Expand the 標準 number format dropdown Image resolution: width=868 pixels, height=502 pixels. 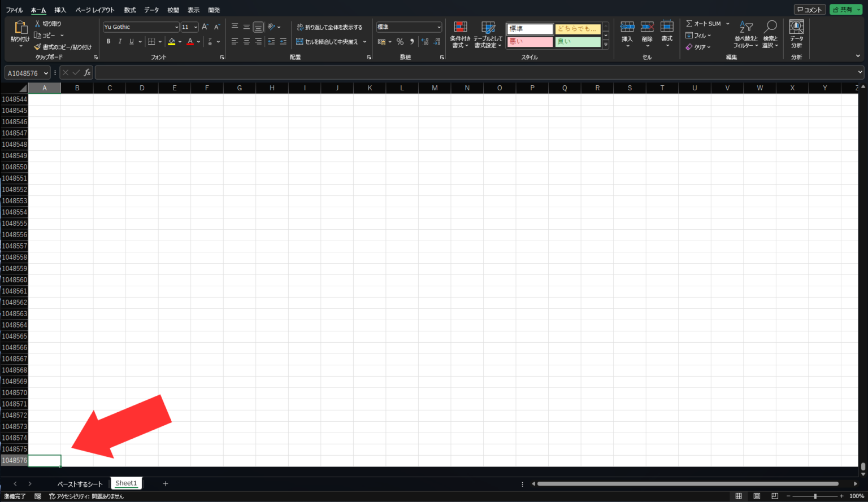tap(440, 27)
